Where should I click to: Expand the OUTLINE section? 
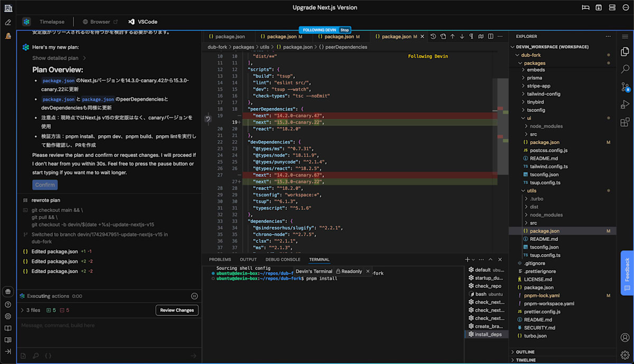(525, 352)
